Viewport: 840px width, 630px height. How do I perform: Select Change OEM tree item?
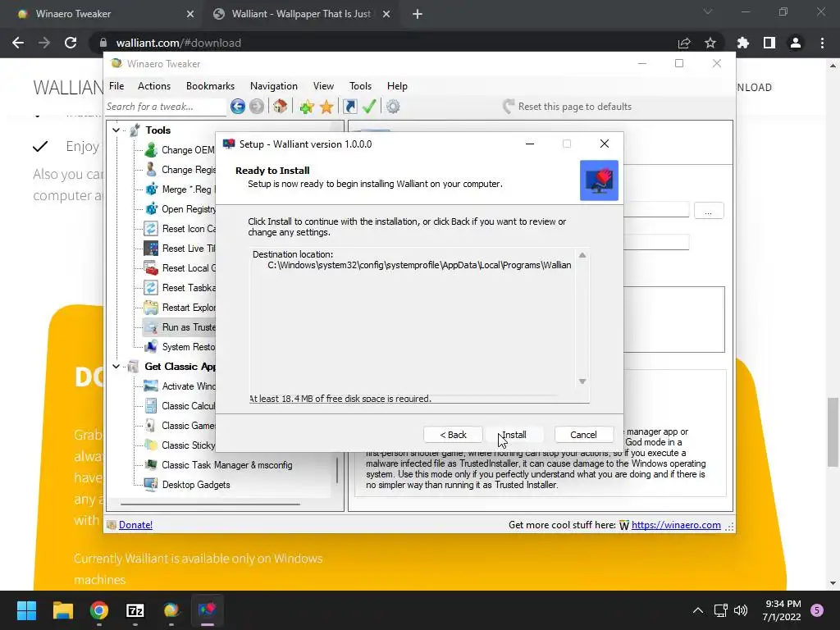click(180, 150)
